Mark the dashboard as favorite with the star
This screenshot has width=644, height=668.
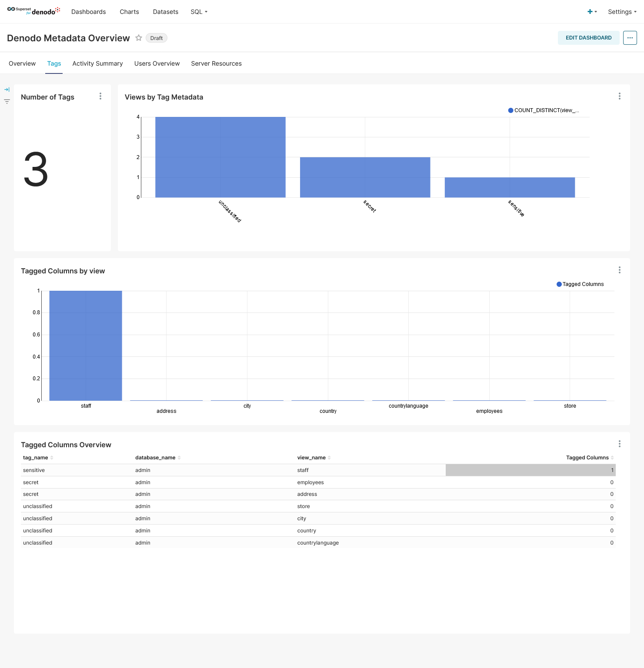click(139, 38)
